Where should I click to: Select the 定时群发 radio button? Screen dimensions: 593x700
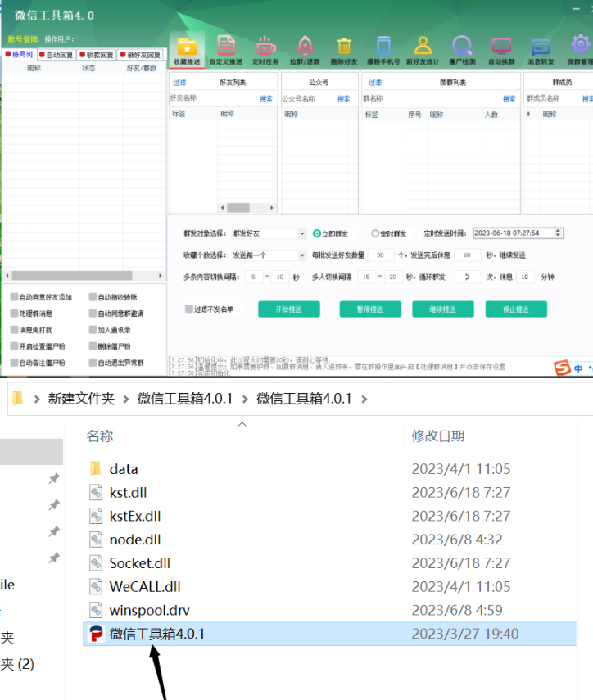(376, 233)
